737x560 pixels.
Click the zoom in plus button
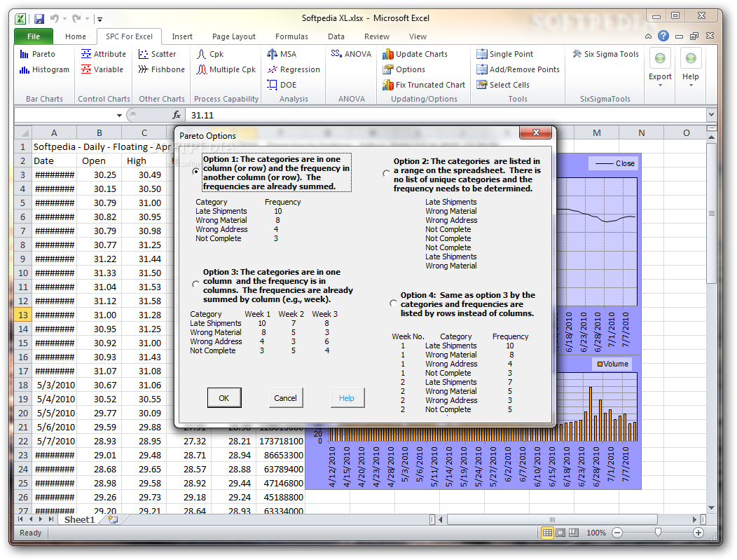coord(698,533)
